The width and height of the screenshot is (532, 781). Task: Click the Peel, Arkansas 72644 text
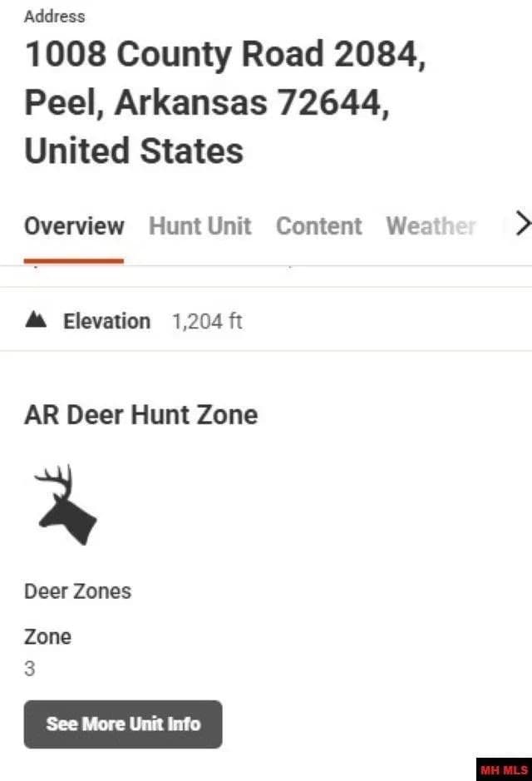[206, 103]
